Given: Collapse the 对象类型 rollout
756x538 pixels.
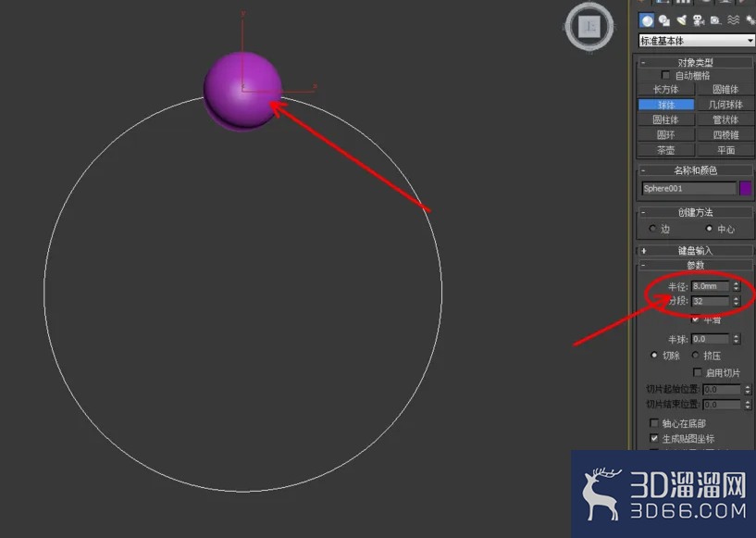Looking at the screenshot, I should pos(695,62).
